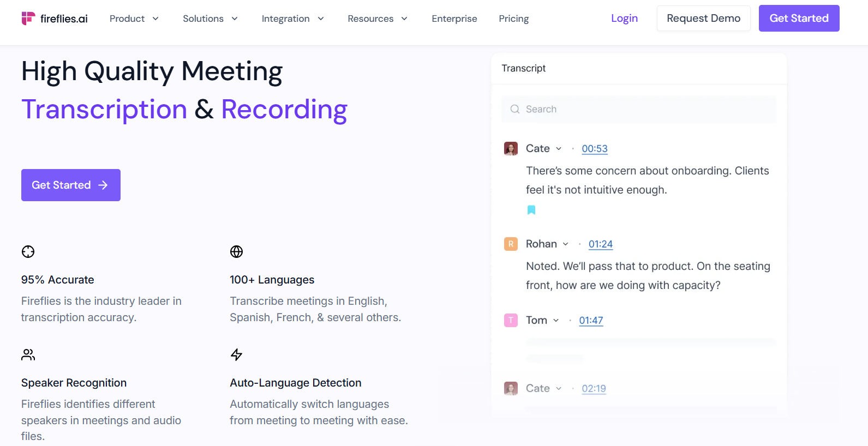Expand the Solutions menu chevron

[x=235, y=19]
